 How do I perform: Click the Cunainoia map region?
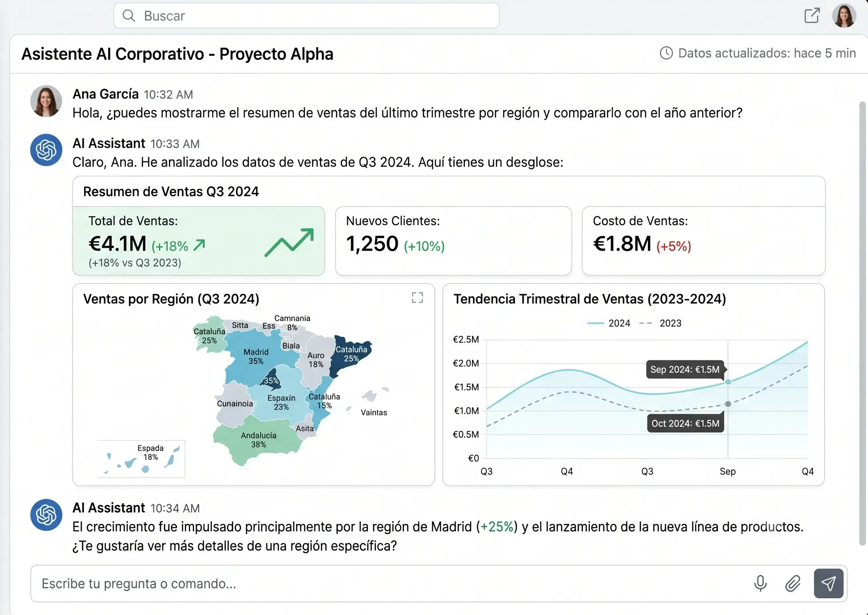coord(235,404)
